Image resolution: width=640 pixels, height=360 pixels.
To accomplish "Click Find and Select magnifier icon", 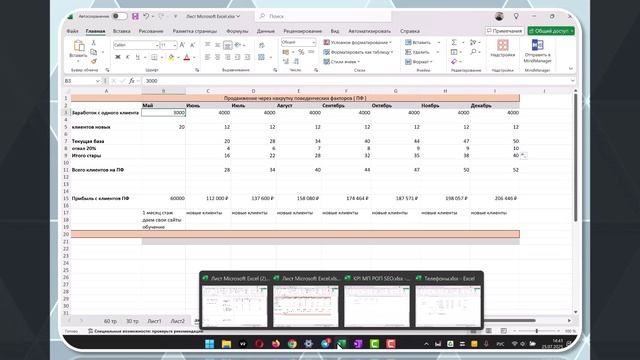I will point(473,52).
